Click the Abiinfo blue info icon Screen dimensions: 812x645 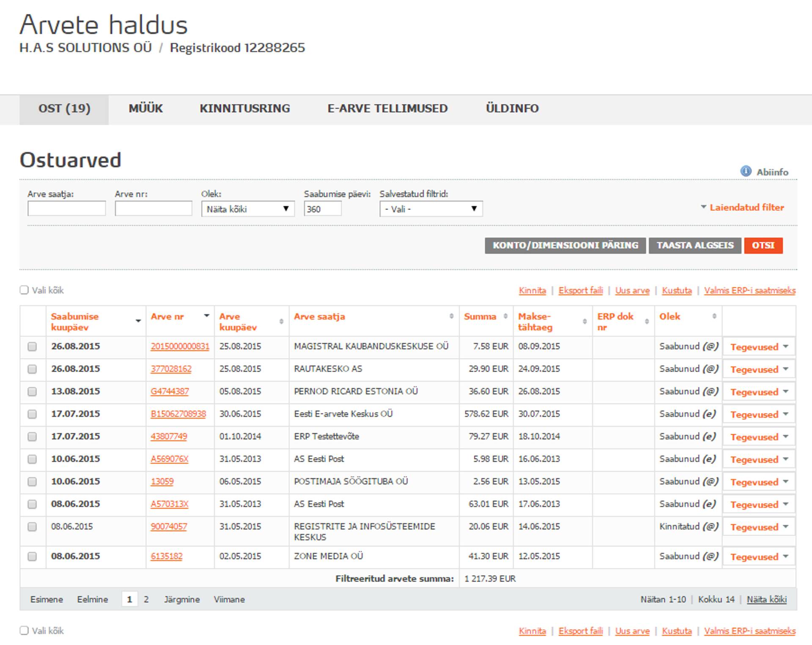click(x=746, y=171)
